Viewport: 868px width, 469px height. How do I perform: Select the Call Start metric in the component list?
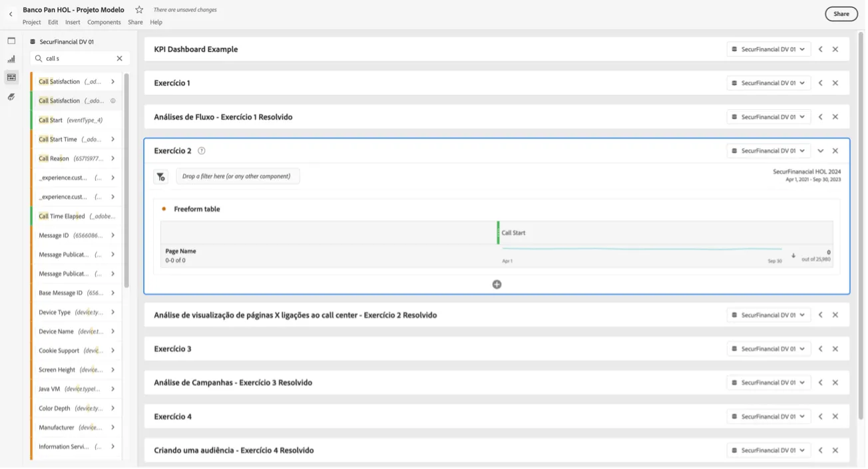click(x=76, y=120)
